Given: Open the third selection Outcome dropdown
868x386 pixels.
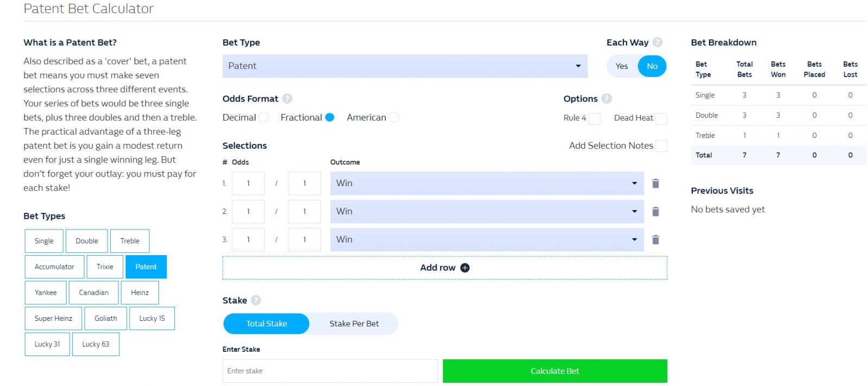Looking at the screenshot, I should 487,240.
